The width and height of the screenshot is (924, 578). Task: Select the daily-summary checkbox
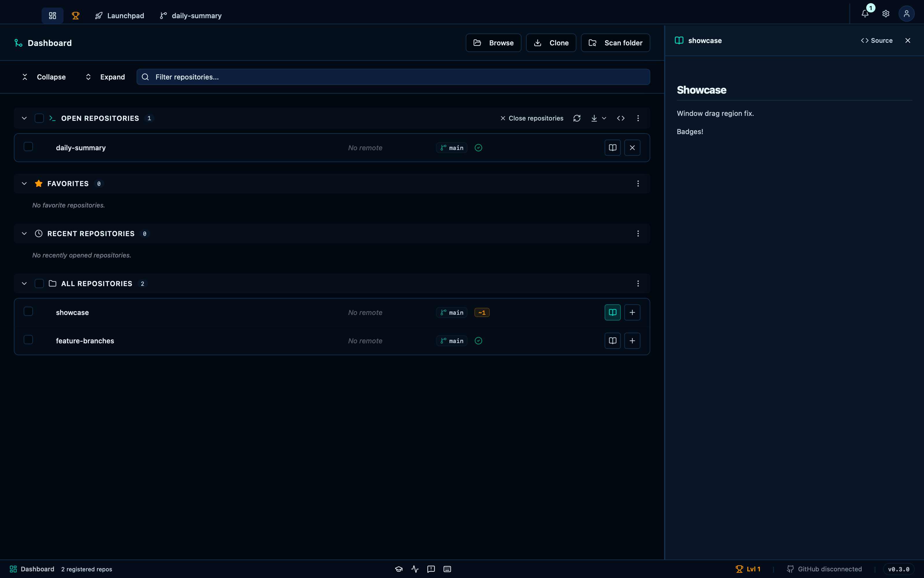[28, 147]
